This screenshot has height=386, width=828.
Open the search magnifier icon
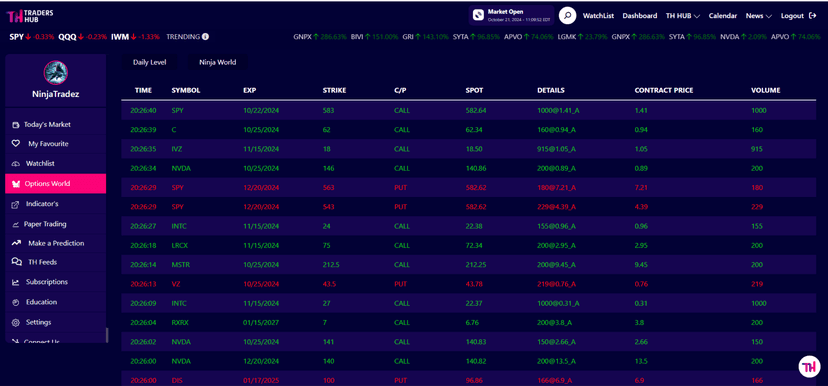(567, 16)
